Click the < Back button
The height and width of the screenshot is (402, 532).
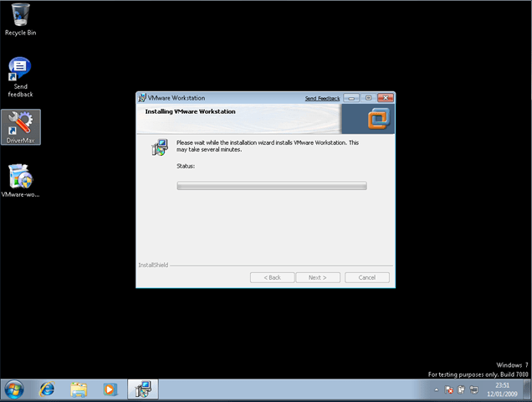click(x=273, y=277)
